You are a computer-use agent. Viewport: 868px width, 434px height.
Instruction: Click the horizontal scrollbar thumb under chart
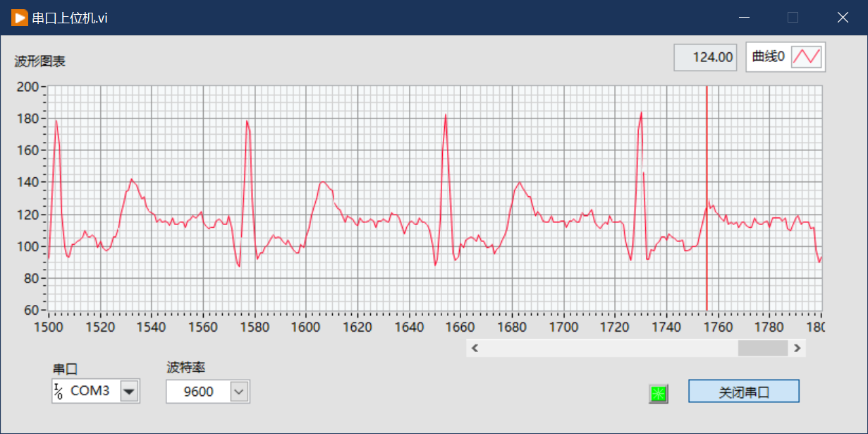click(x=762, y=348)
